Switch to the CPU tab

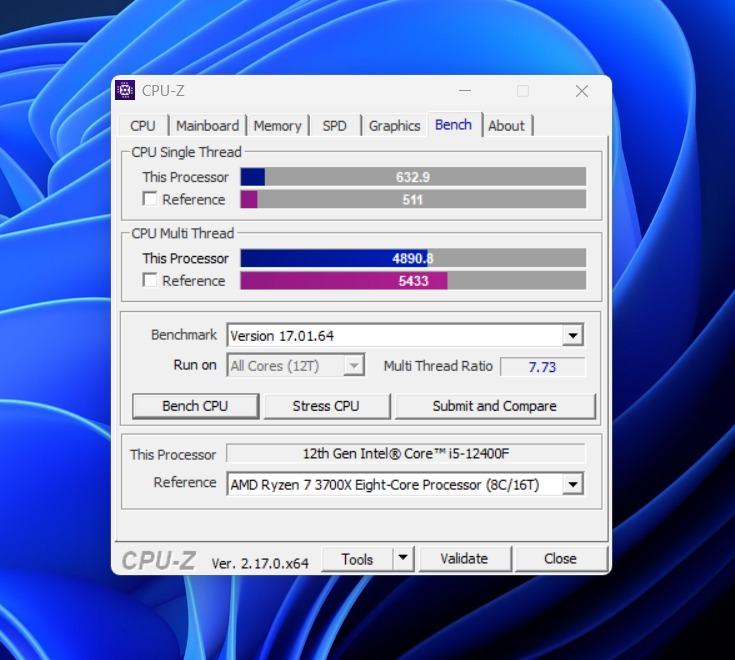click(143, 126)
